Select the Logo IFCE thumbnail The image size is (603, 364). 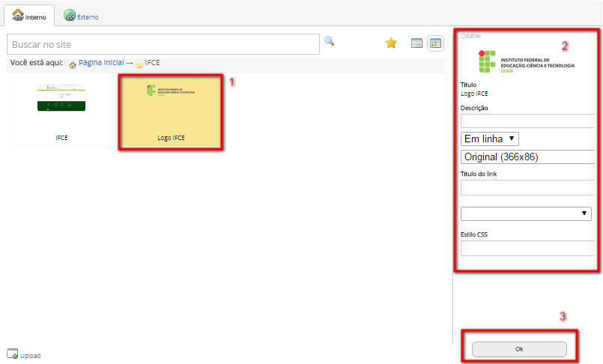[171, 112]
